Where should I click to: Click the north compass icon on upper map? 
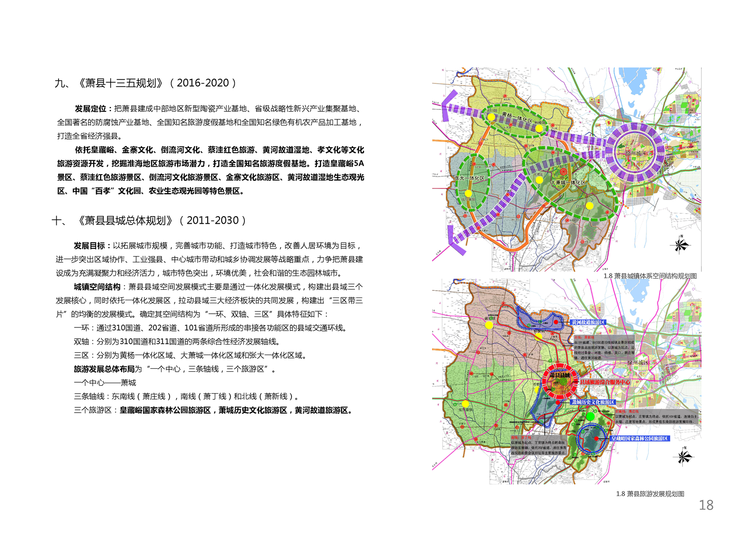681,245
